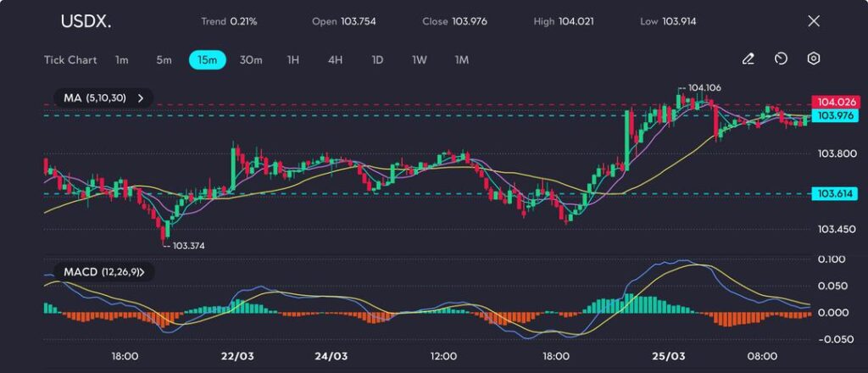Choose the 1H timeframe
Screen dimensions: 868x373
[293, 60]
